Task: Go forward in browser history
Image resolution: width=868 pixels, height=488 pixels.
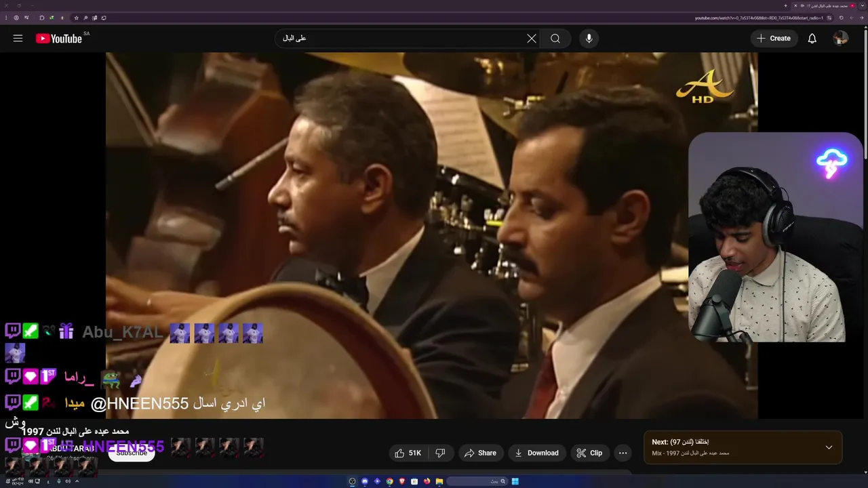Action: 852,18
